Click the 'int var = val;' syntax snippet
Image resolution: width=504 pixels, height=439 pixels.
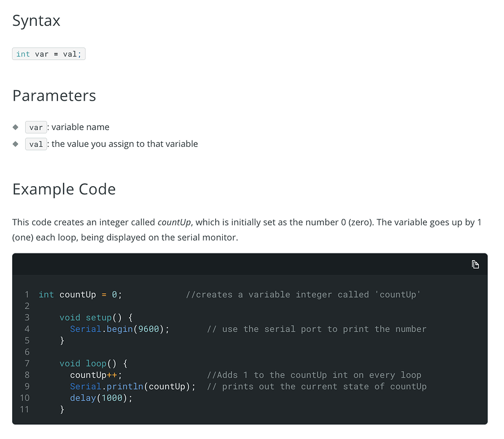click(49, 54)
